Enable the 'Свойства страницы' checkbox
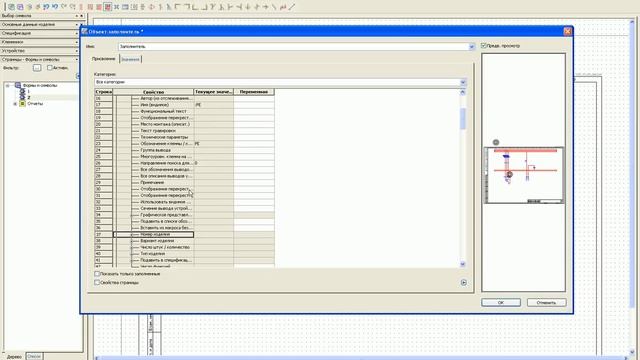 97,282
